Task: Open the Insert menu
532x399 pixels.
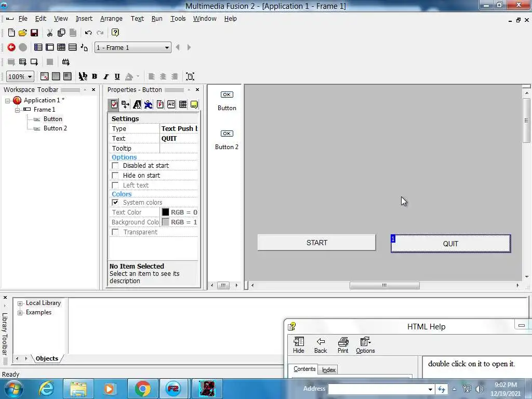Action: coord(84,19)
